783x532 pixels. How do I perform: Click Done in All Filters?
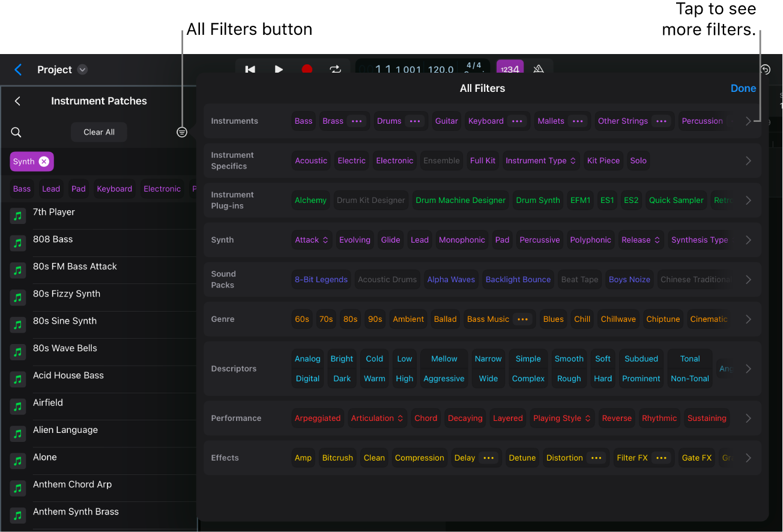click(x=743, y=88)
